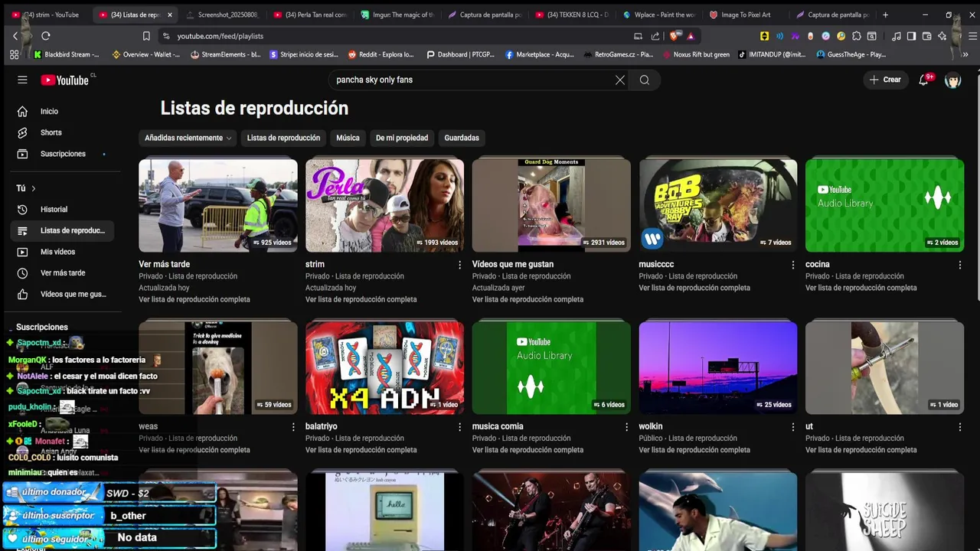Open the three-dot menu for cocina playlist
This screenshot has width=980, height=551.
pyautogui.click(x=960, y=265)
